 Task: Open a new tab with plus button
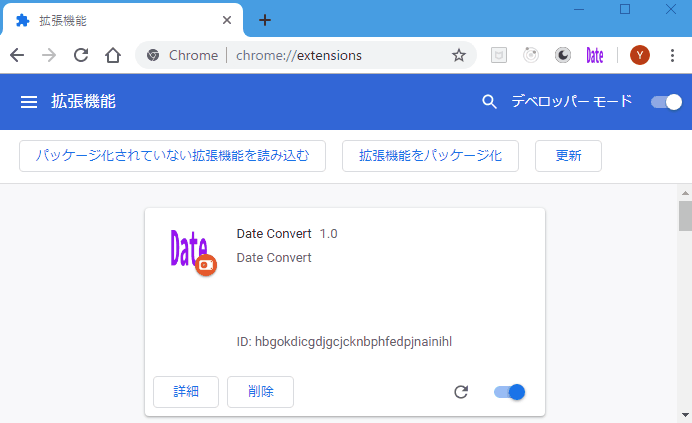(265, 20)
